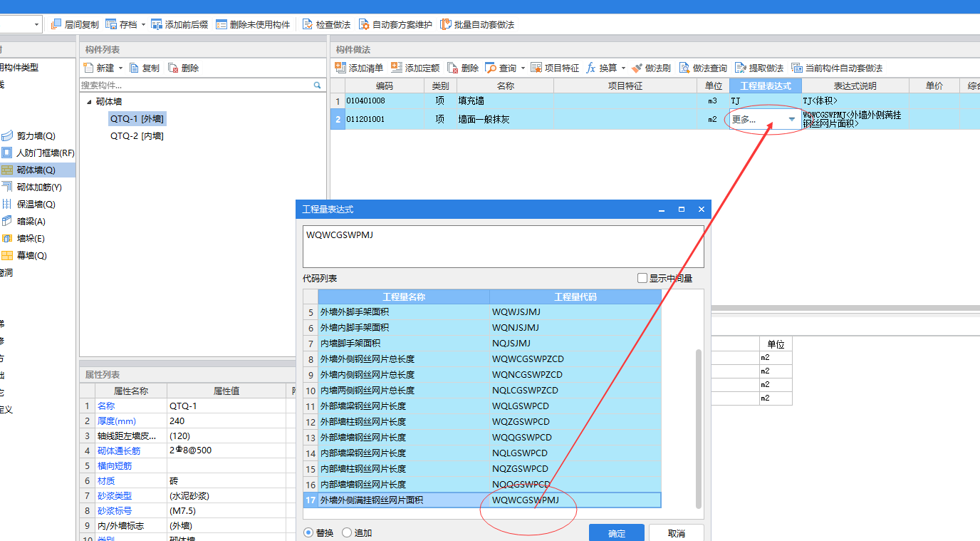The width and height of the screenshot is (980, 541).
Task: Click the 提取做法 toolbar button
Action: pos(759,68)
